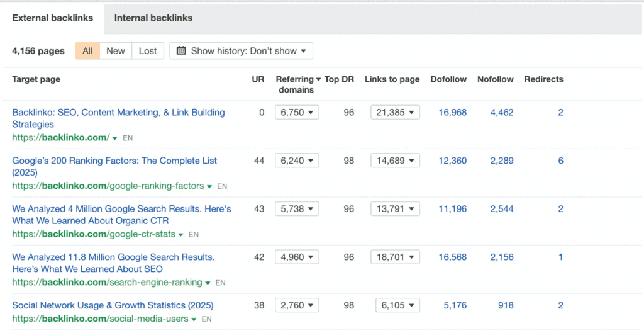Click the 2,289 nofollow count

click(x=502, y=161)
